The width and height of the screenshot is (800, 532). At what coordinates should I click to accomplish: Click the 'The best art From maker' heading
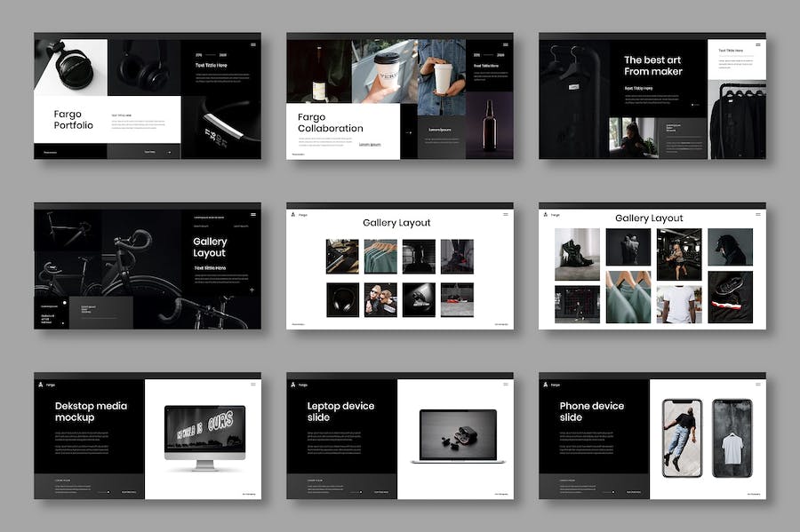[652, 66]
